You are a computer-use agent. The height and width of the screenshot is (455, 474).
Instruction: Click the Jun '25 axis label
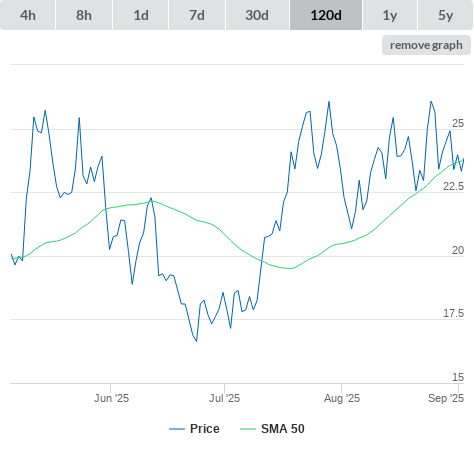[x=111, y=398]
